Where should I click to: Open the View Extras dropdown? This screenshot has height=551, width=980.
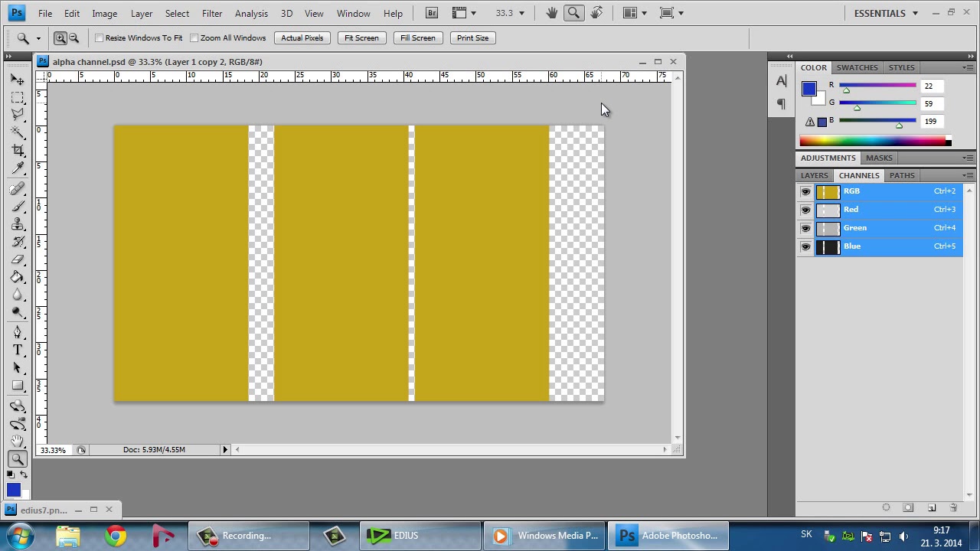tap(464, 13)
